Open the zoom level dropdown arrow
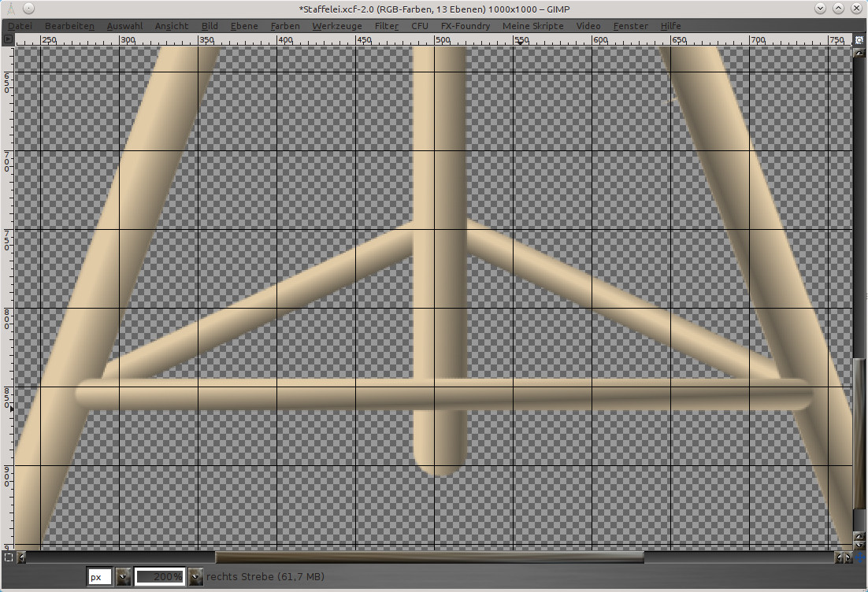The image size is (868, 592). (x=195, y=577)
